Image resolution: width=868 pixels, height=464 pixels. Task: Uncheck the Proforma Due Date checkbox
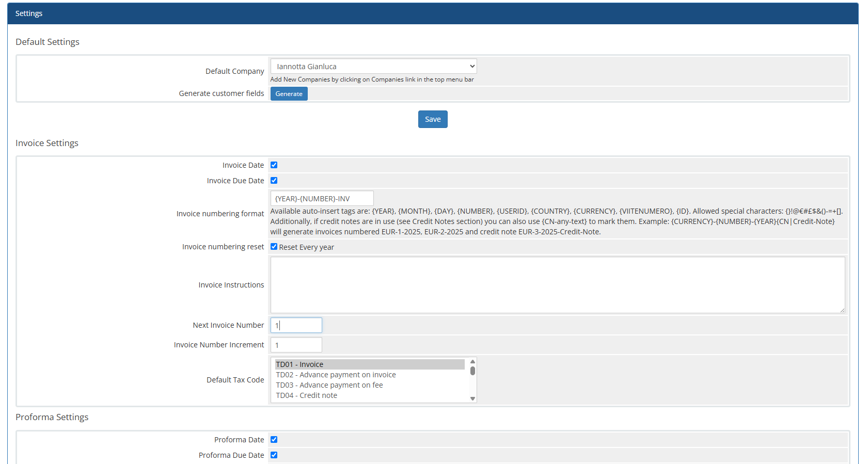coord(274,455)
